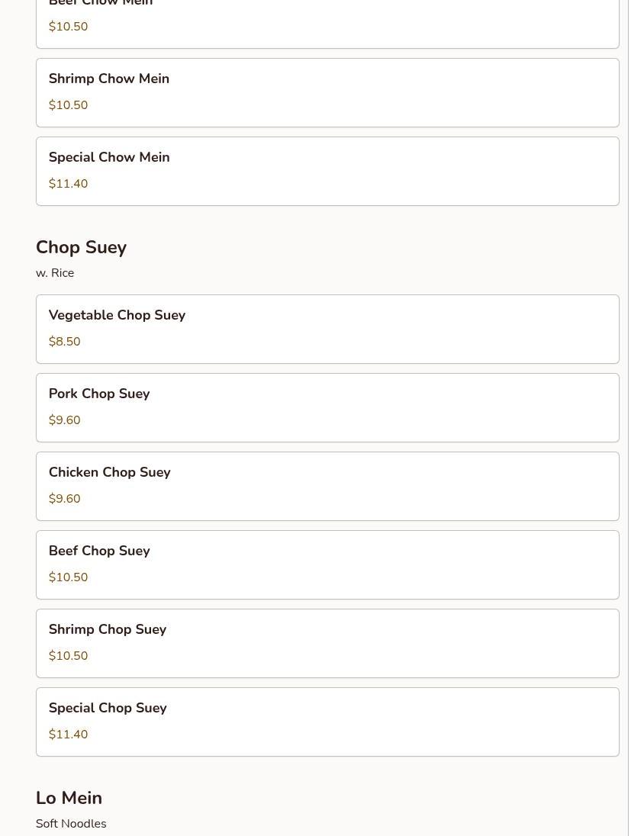Image resolution: width=644 pixels, height=836 pixels.
Task: Click the $10.50 price under Shrimp Chow Mein
Action: click(69, 105)
